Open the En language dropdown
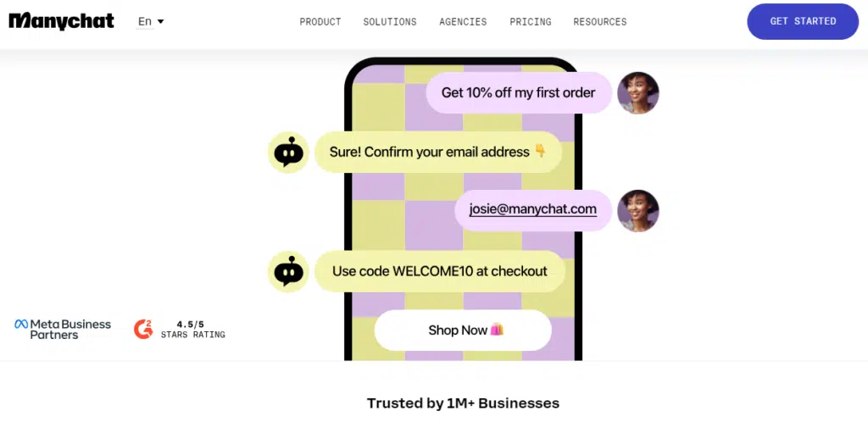Viewport: 868px width, 422px height. (x=151, y=21)
